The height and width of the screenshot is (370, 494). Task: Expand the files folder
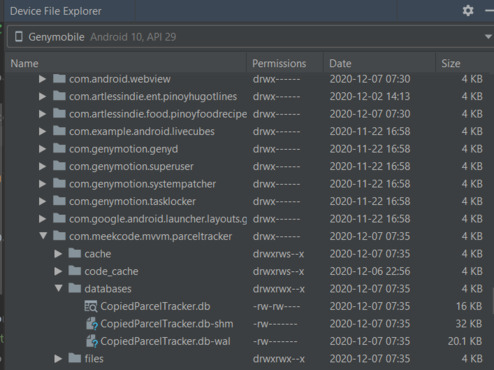click(58, 358)
